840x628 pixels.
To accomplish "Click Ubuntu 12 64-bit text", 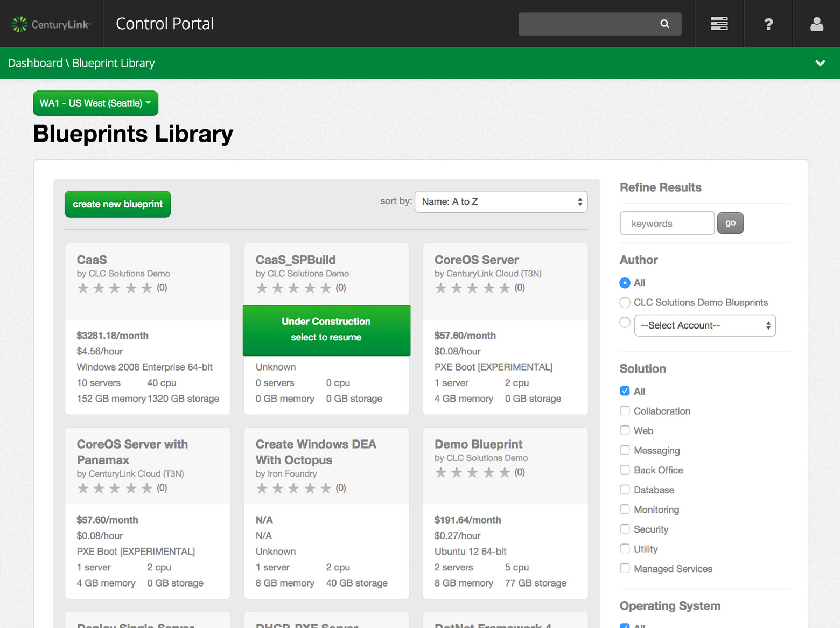I will [x=471, y=552].
